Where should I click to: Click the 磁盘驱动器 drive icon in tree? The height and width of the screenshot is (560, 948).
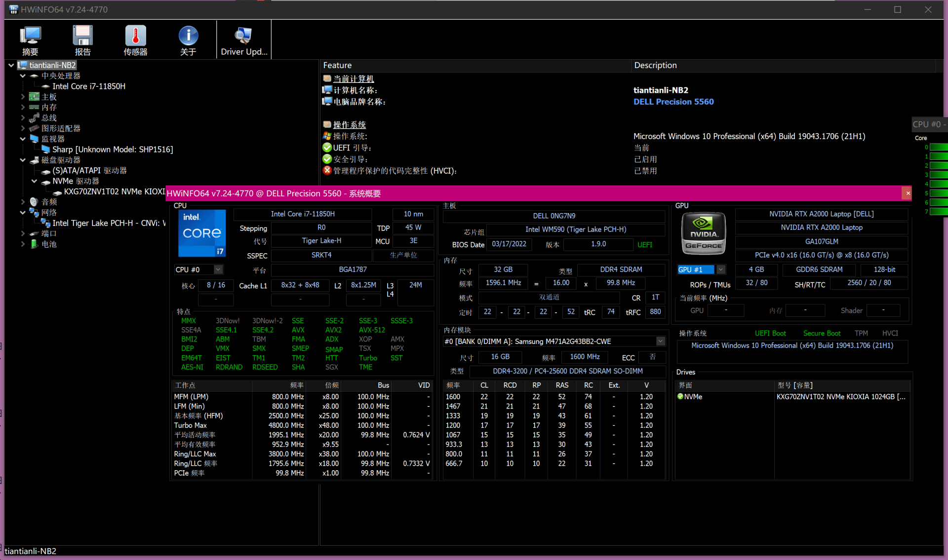pyautogui.click(x=34, y=160)
